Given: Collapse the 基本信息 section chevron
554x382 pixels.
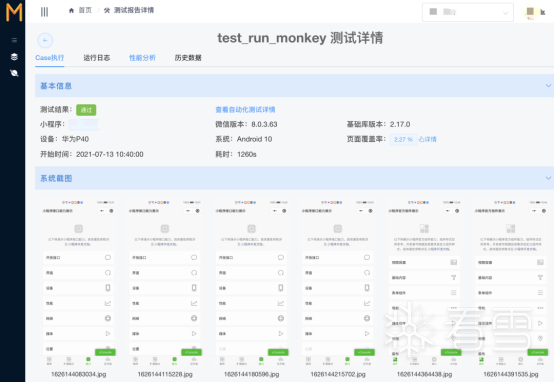Looking at the screenshot, I should (x=548, y=86).
